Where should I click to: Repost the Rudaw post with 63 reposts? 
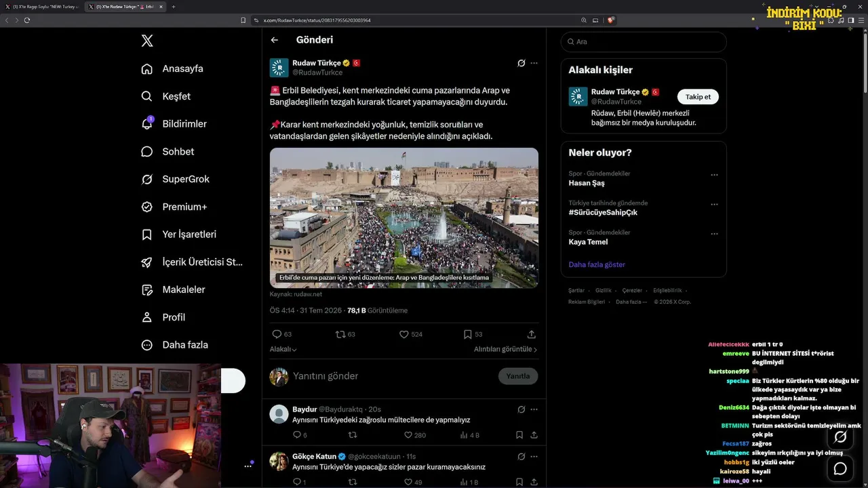pos(345,334)
